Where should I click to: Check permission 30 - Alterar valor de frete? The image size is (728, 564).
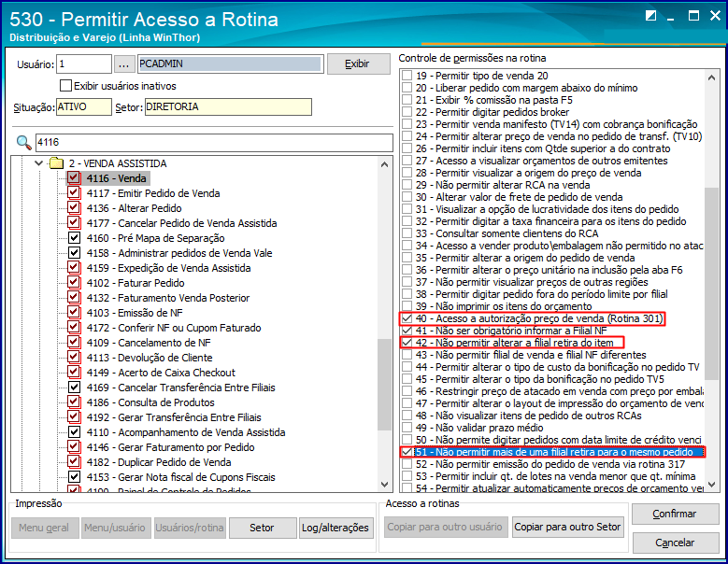click(x=407, y=197)
